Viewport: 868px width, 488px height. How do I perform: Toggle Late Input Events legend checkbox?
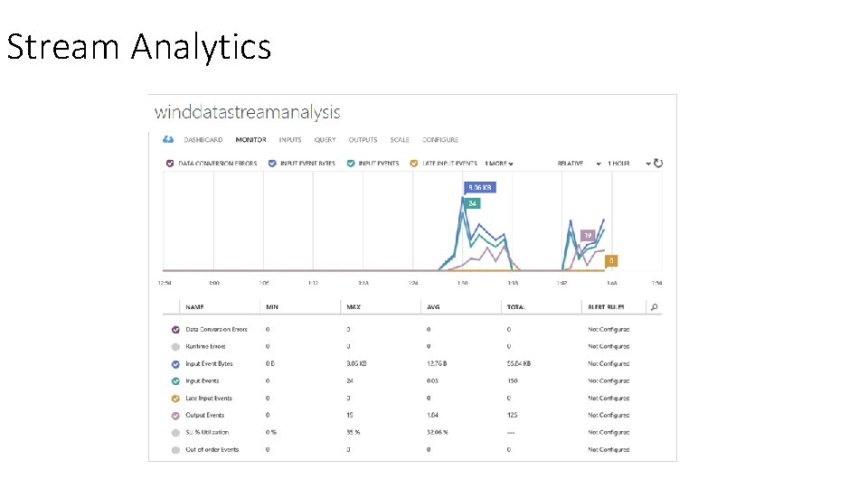(x=413, y=164)
